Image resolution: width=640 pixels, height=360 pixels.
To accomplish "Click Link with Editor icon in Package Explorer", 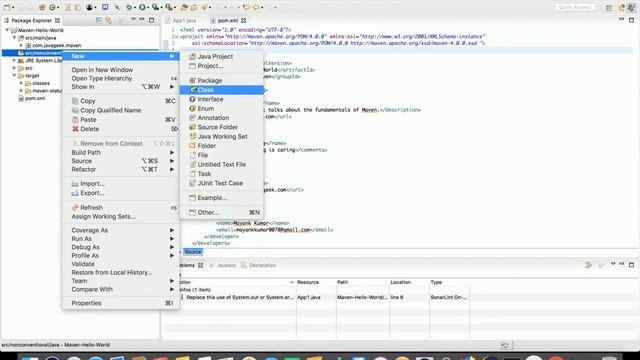I will click(x=108, y=20).
